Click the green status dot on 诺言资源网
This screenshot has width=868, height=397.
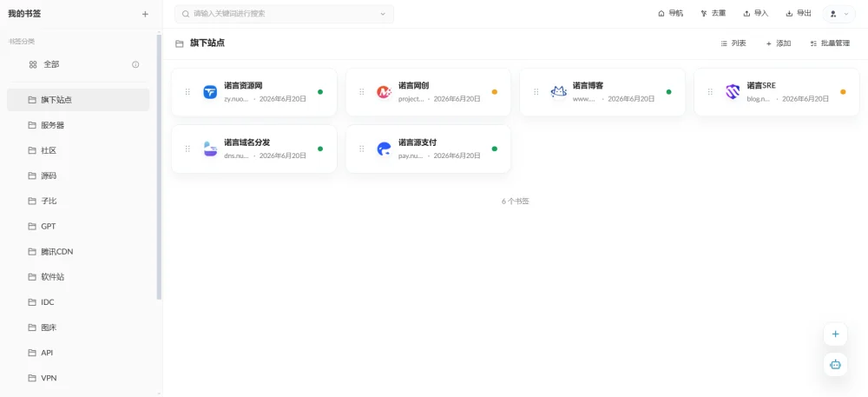320,92
